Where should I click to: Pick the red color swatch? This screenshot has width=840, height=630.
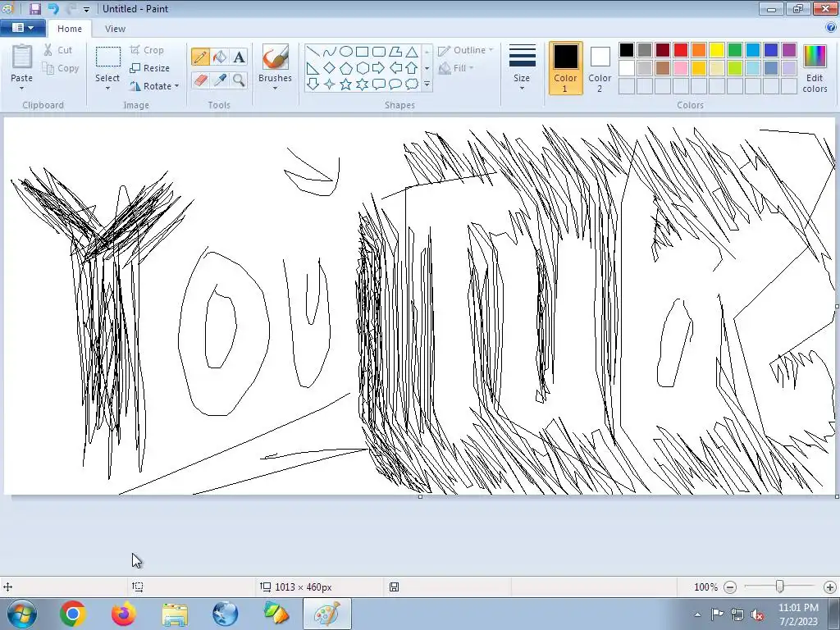[680, 50]
